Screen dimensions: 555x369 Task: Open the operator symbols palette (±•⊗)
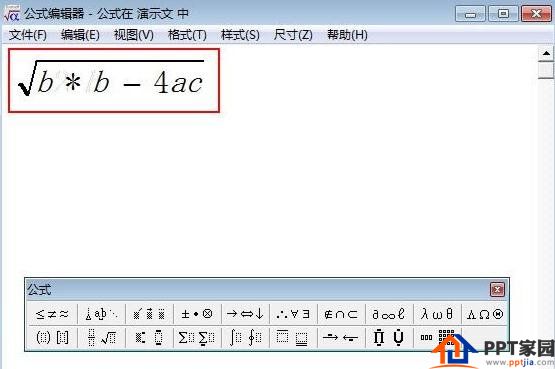197,314
